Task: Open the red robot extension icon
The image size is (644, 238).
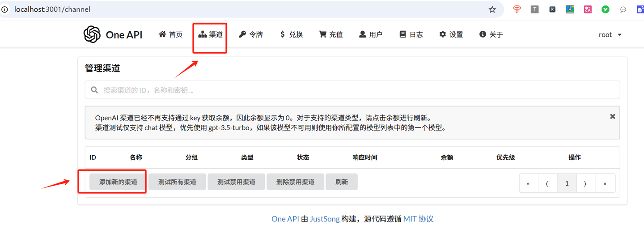Action: tap(517, 9)
